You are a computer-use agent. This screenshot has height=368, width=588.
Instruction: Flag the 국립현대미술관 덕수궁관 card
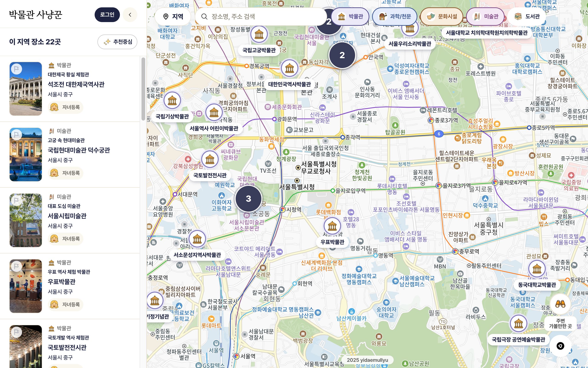pos(17,135)
